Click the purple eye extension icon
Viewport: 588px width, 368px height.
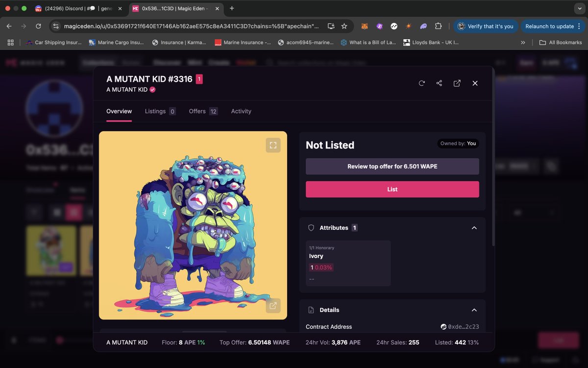[x=379, y=26]
